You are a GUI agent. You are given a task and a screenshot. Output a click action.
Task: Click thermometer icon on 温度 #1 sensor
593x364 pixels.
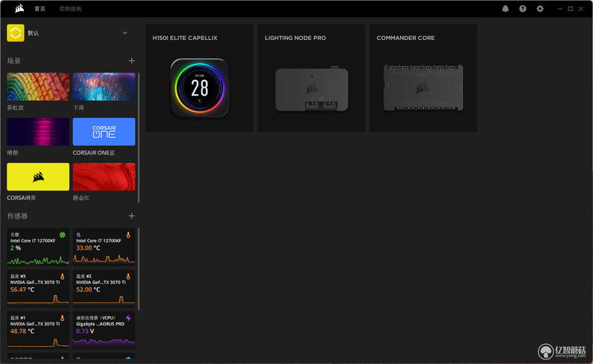[62, 318]
